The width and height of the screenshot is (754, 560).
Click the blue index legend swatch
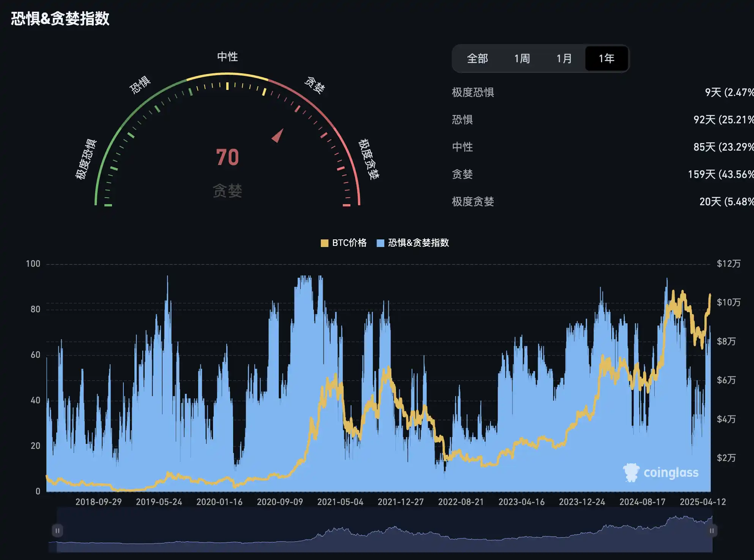coord(380,243)
